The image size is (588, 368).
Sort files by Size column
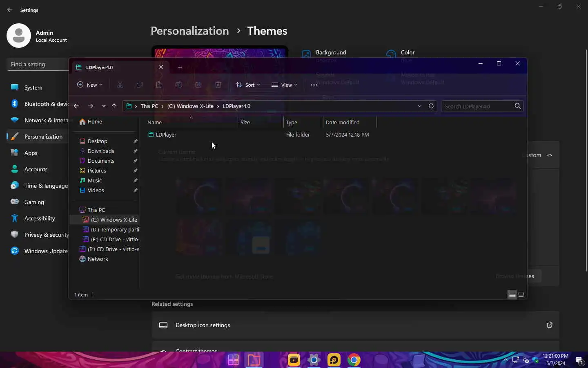coord(261,122)
